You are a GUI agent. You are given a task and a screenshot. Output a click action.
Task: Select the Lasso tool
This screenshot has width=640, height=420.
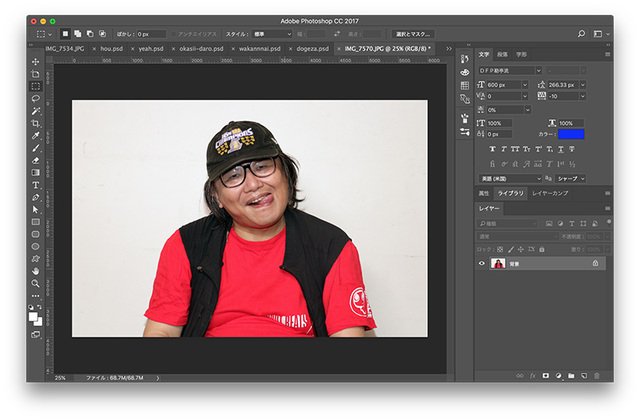(x=36, y=98)
